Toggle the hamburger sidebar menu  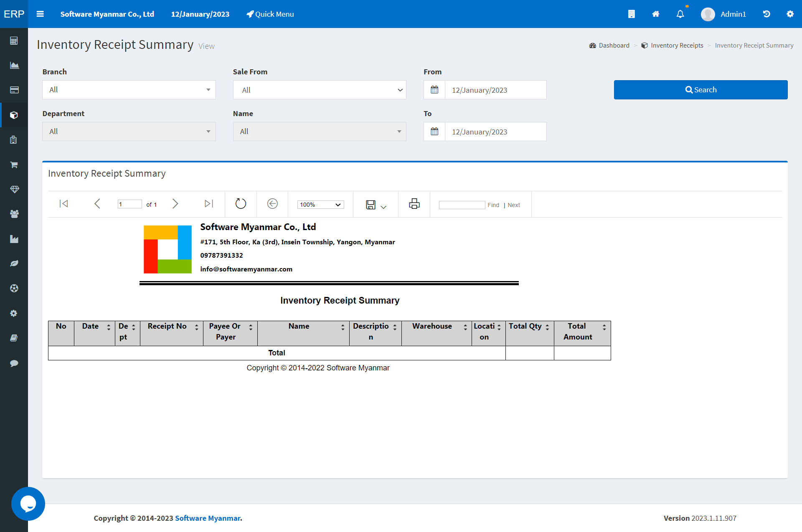click(x=40, y=14)
